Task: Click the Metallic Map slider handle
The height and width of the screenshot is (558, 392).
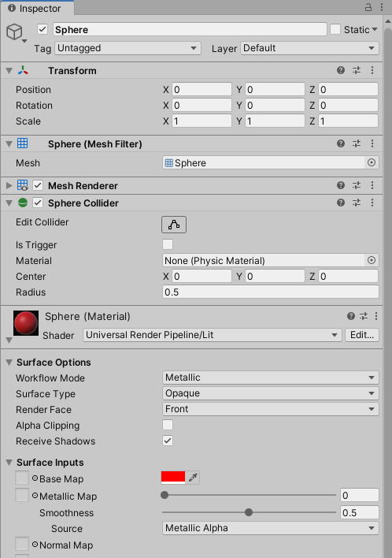Action: click(x=165, y=495)
